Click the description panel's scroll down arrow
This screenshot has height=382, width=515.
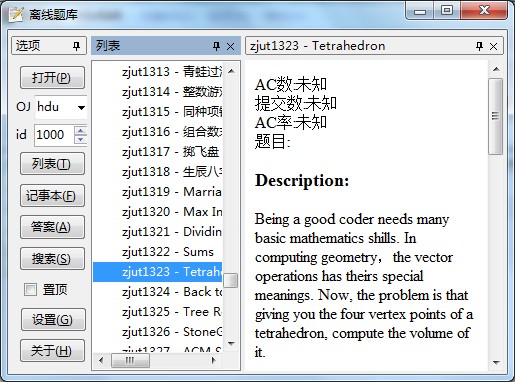tap(496, 363)
